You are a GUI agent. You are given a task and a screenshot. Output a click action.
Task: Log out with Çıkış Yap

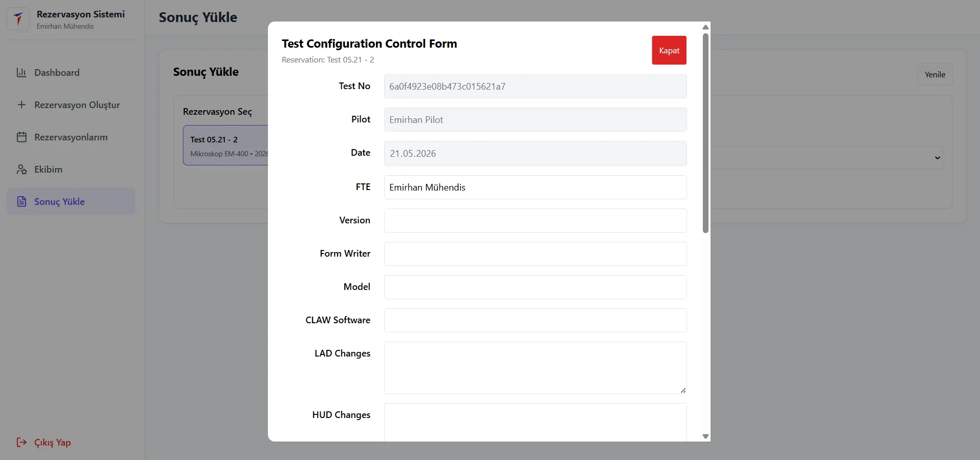click(x=44, y=443)
